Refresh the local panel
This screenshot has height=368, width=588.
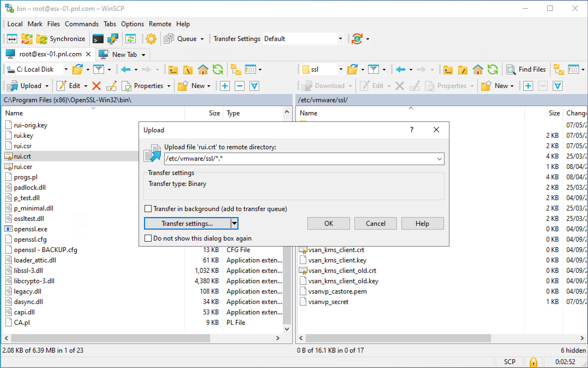point(217,69)
